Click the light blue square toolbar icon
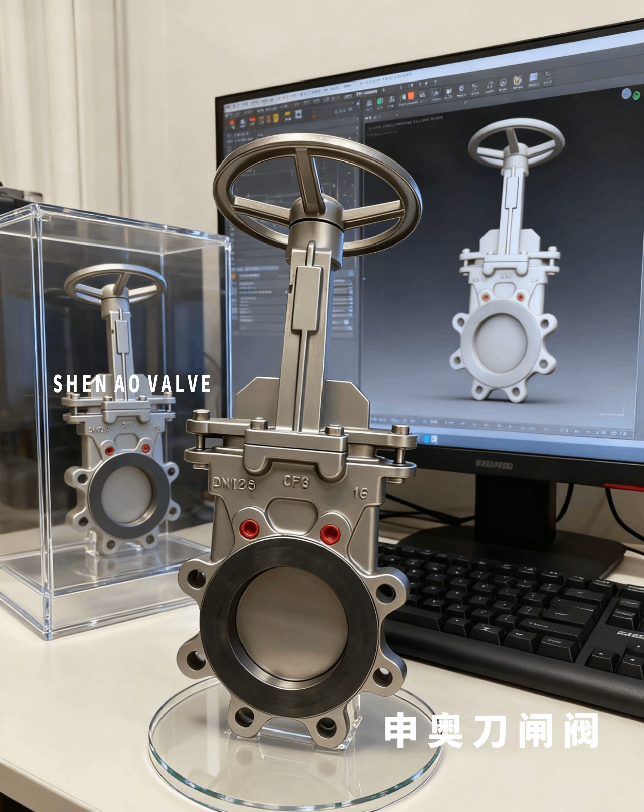 coord(533,78)
